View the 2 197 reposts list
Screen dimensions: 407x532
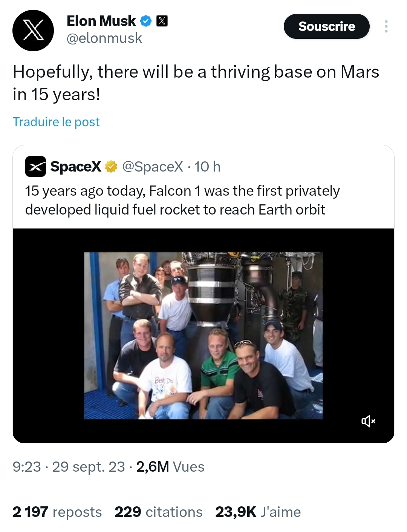coord(57,512)
